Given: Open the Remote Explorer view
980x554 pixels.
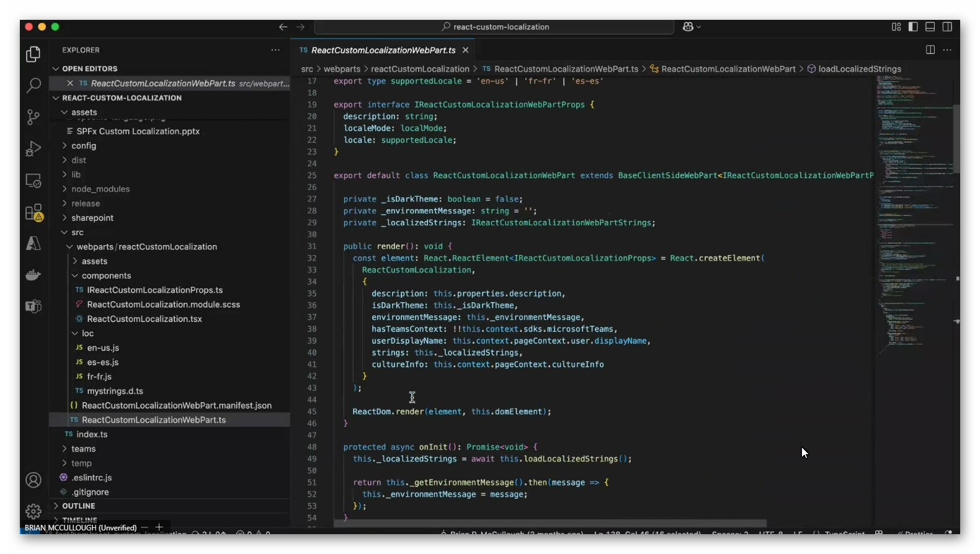Looking at the screenshot, I should tap(33, 181).
